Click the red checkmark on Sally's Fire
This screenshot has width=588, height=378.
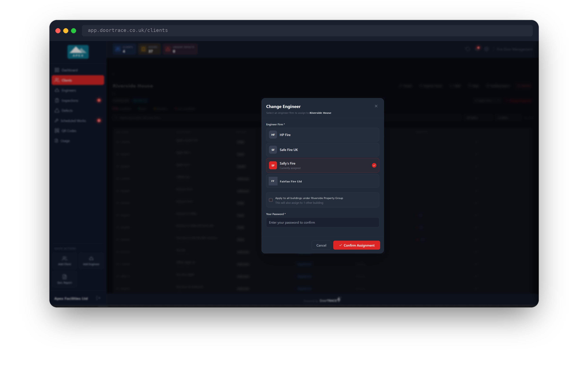374,165
